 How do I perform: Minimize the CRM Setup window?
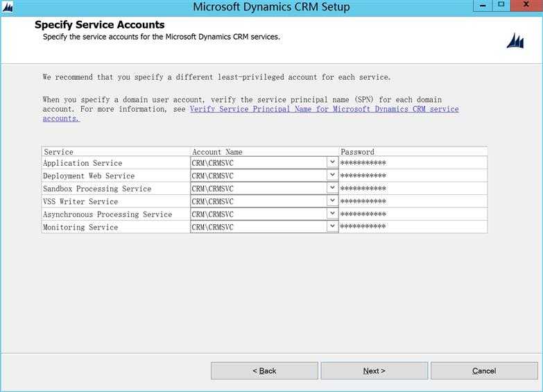click(483, 5)
